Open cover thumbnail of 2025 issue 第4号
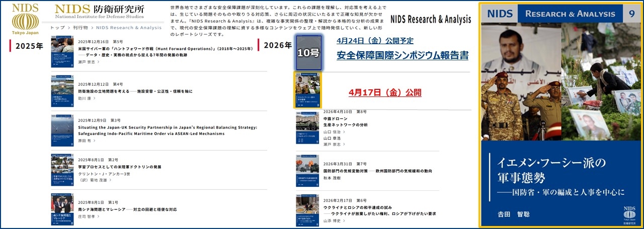Screen dimensions: 644x229 (x=62, y=91)
